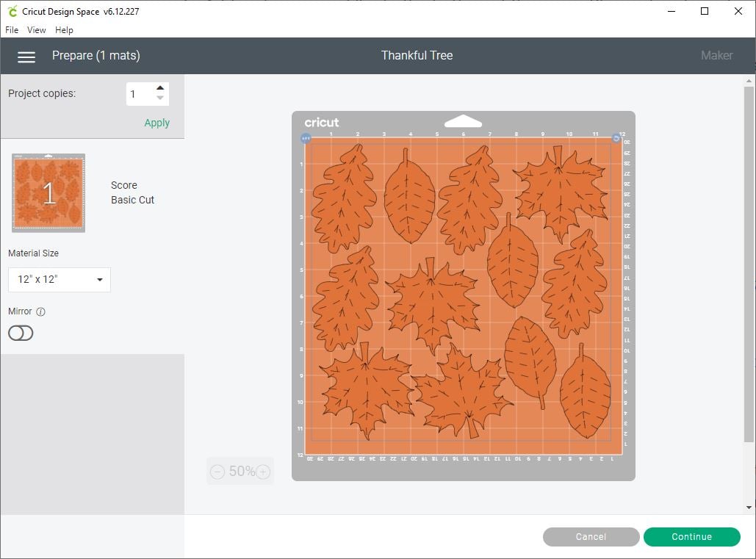Decrease project copies with down arrow
This screenshot has height=559, width=756.
pyautogui.click(x=160, y=98)
